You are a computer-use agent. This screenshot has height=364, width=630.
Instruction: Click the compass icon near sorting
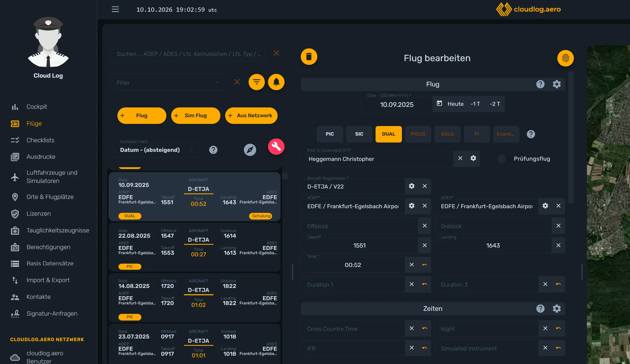(250, 150)
